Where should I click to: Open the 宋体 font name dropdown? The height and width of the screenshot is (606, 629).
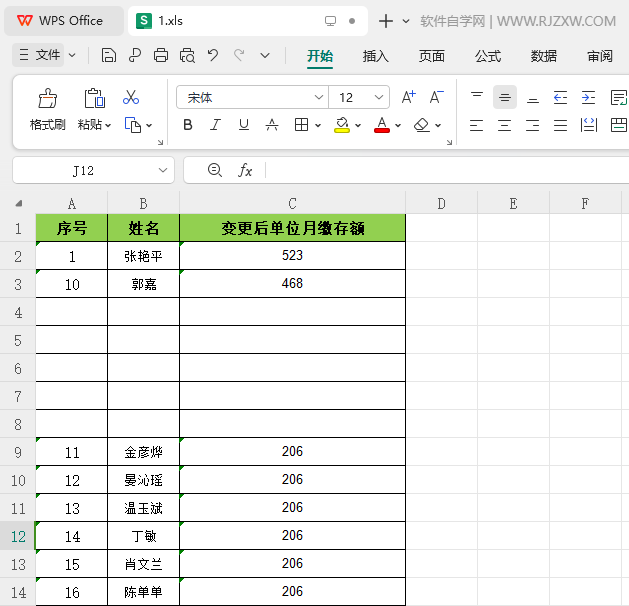(x=319, y=97)
